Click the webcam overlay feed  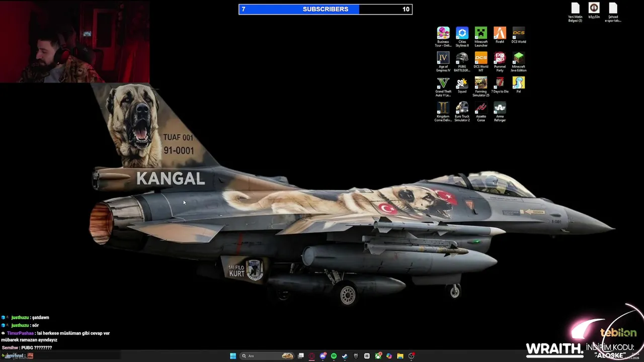pos(74,41)
